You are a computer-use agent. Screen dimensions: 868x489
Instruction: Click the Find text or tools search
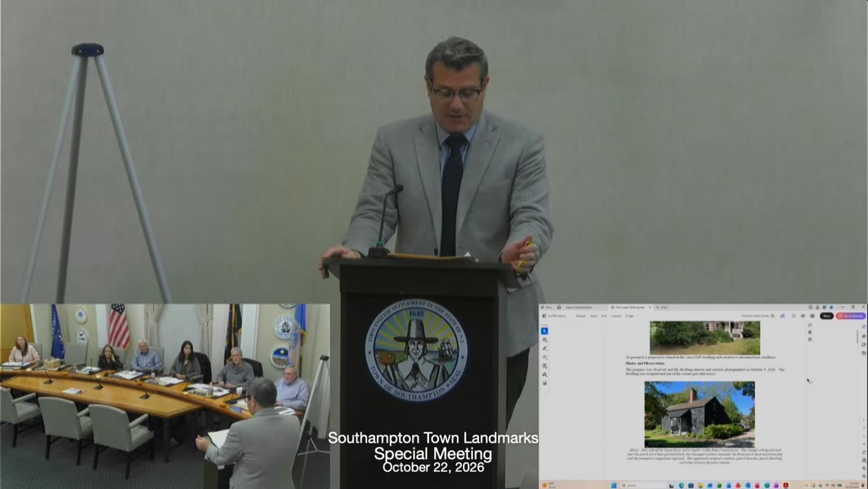tap(757, 315)
